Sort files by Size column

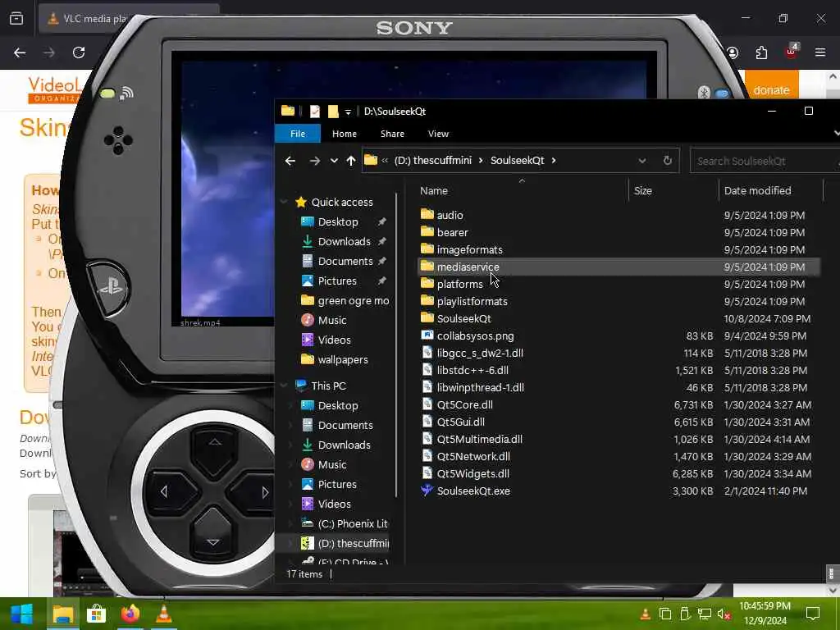point(643,190)
